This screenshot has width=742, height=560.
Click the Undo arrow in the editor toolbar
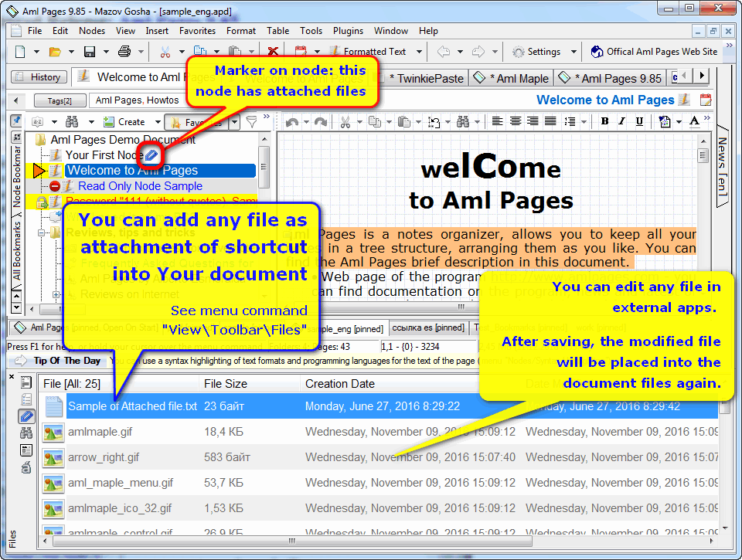click(x=292, y=123)
